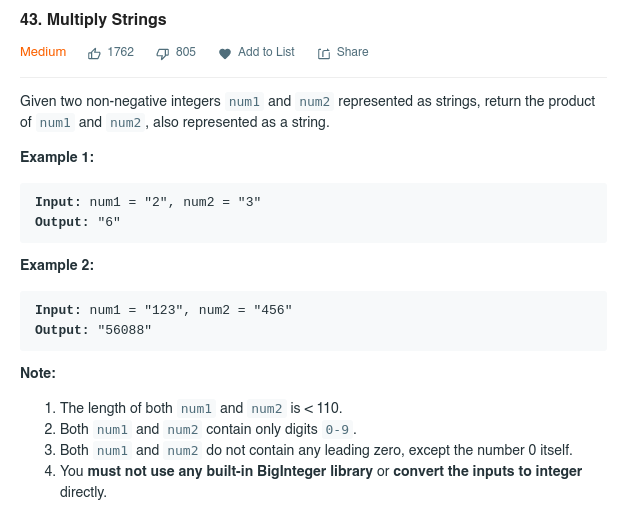Click the title 43. Multiply Strings
This screenshot has width=626, height=523.
(93, 19)
